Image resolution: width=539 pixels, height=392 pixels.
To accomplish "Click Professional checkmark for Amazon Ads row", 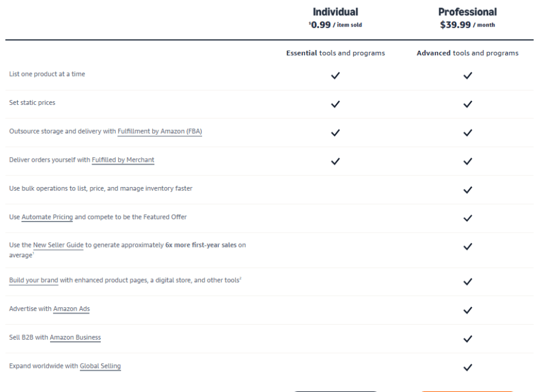I will click(x=468, y=310).
